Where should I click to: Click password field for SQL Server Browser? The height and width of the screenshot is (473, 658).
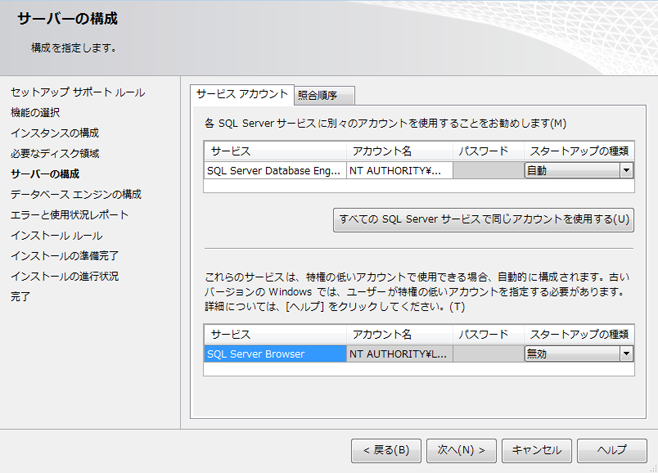[488, 354]
